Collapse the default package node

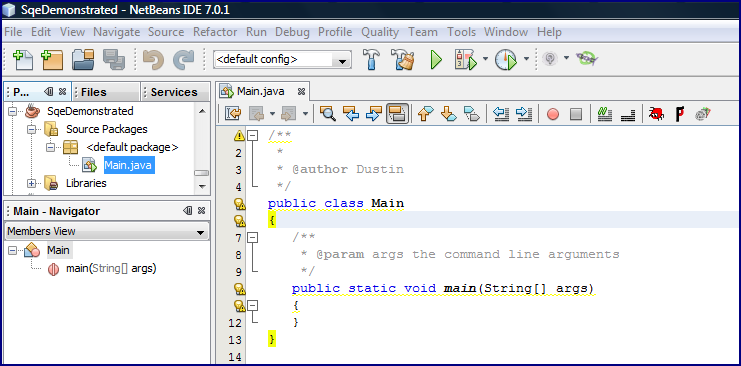click(x=51, y=148)
